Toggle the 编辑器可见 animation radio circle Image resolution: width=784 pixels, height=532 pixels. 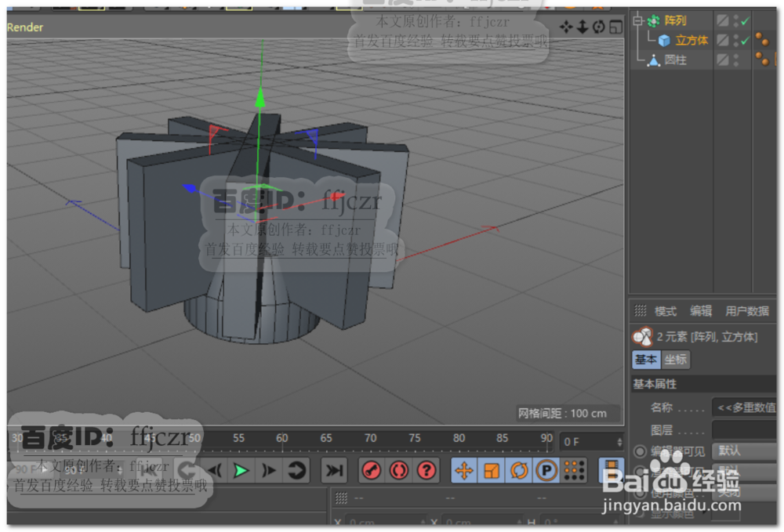[x=640, y=451]
